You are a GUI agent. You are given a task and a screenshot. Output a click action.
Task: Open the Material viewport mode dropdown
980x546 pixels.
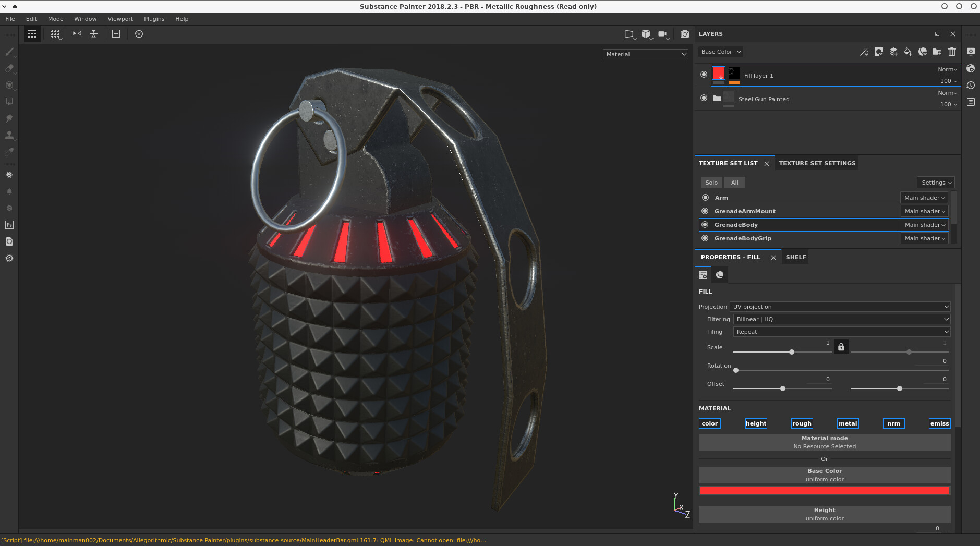coord(645,54)
